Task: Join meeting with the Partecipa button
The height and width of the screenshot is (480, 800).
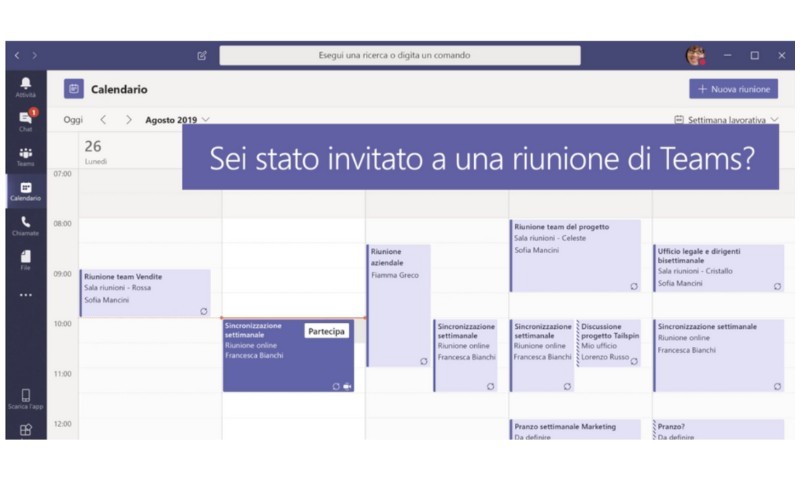Action: coord(327,331)
